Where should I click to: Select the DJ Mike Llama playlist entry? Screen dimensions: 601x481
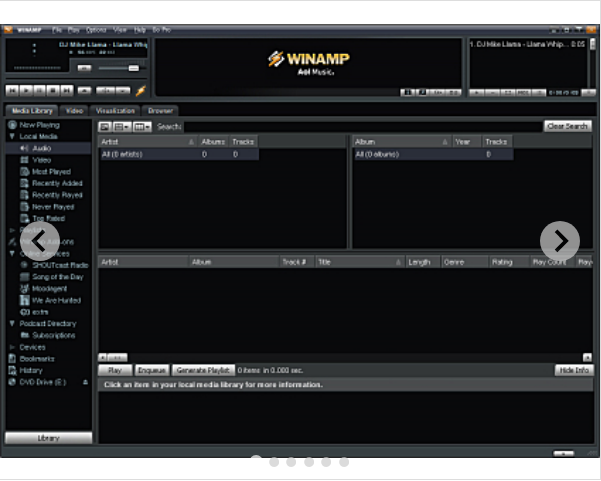coord(527,44)
